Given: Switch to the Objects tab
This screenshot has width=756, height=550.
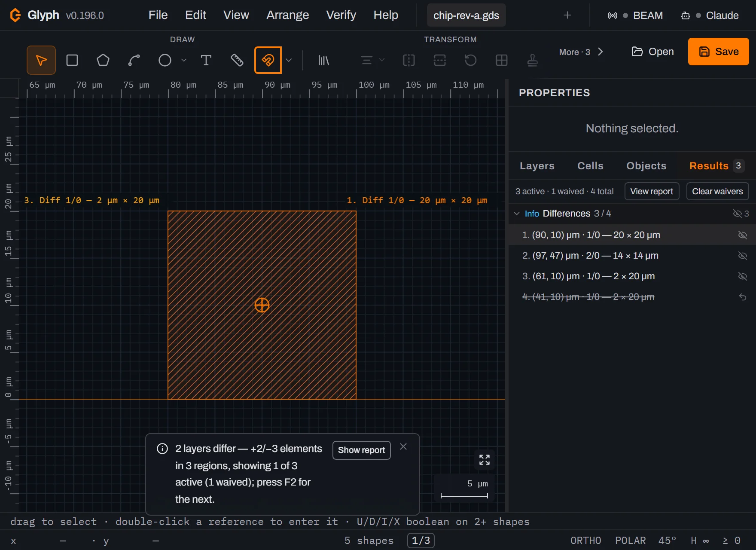Looking at the screenshot, I should [x=646, y=166].
